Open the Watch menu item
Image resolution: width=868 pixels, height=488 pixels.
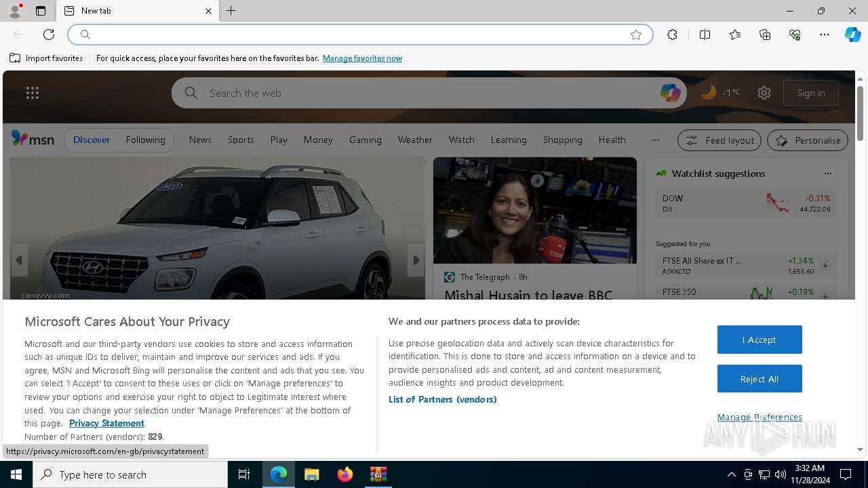click(461, 140)
